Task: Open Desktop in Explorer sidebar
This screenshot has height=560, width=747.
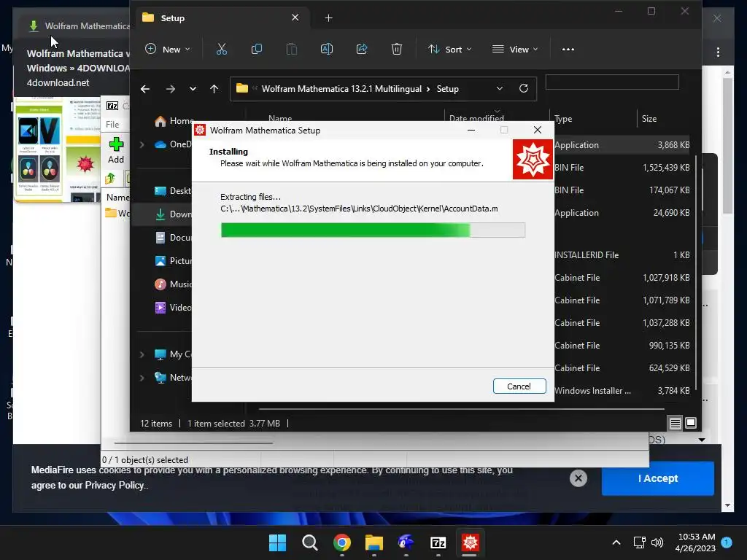Action: click(x=173, y=191)
